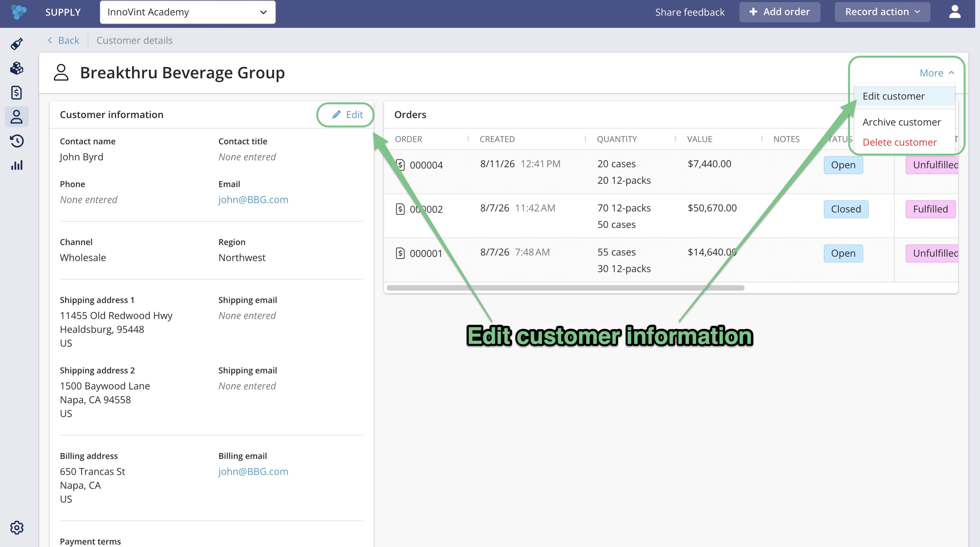Click the Add order button
Screen dimensions: 980x547
[x=779, y=12]
